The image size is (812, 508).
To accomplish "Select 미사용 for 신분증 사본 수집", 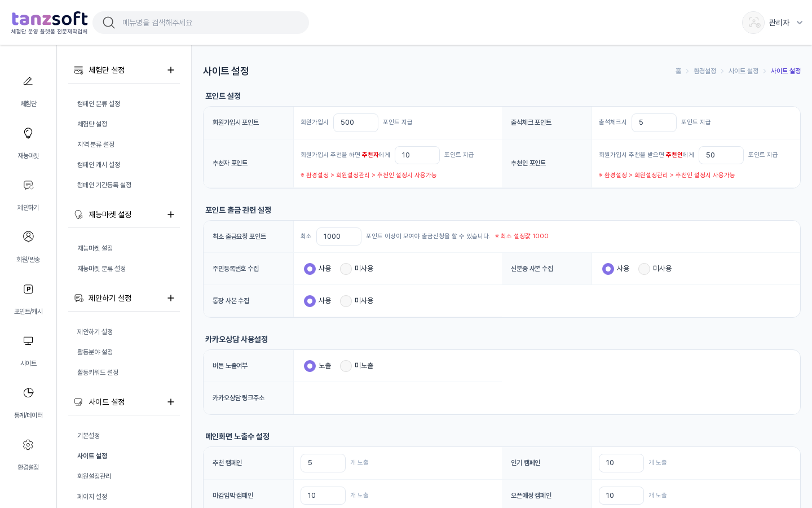I will [644, 269].
